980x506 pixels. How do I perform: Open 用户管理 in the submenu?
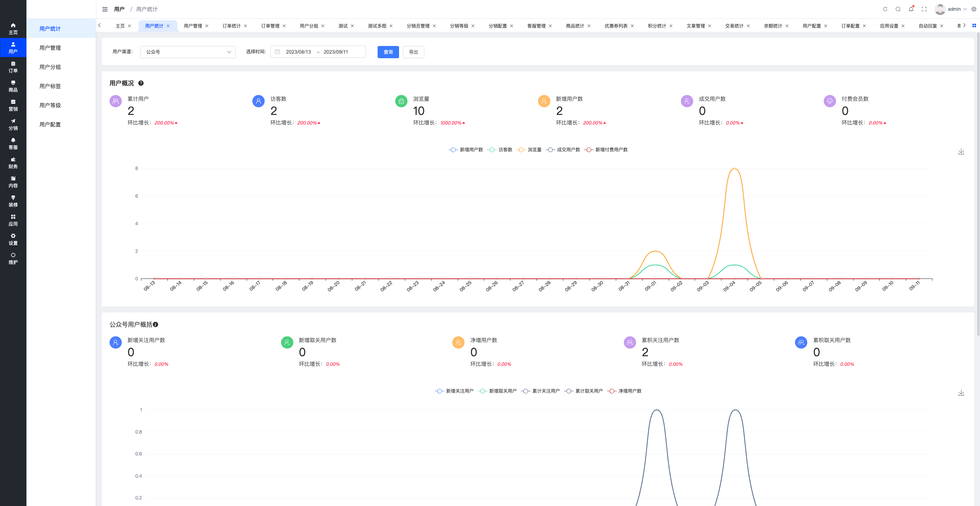click(61, 48)
